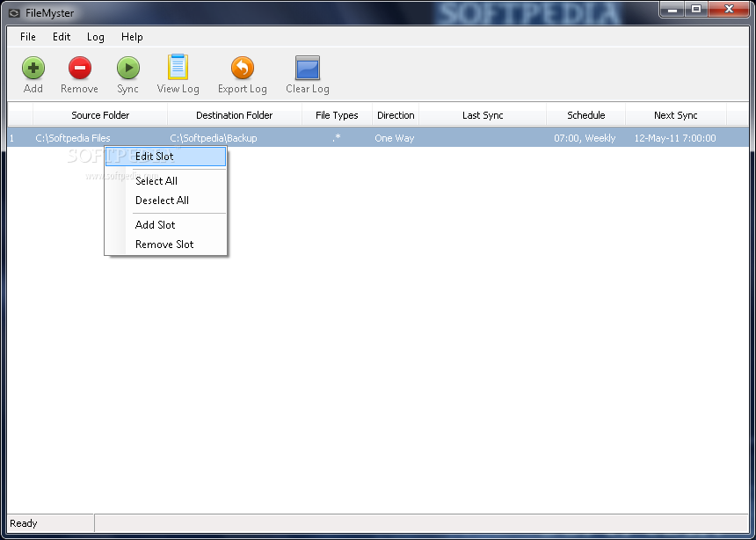This screenshot has width=756, height=540.
Task: Close the FileMyster window
Action: click(729, 9)
